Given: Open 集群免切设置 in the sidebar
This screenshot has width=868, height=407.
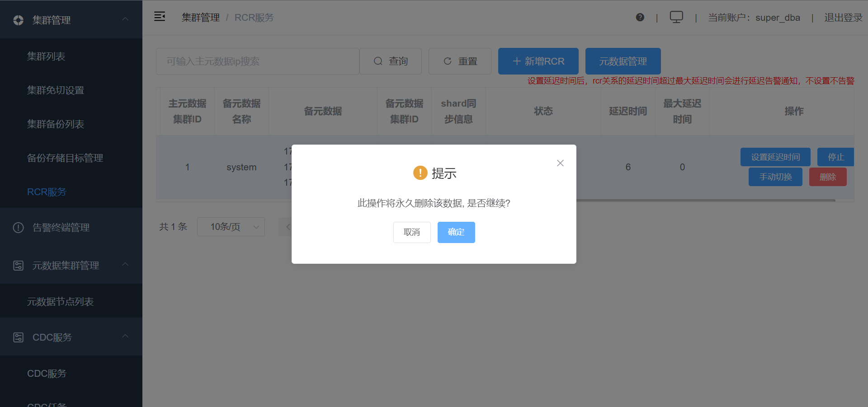Looking at the screenshot, I should (x=71, y=90).
